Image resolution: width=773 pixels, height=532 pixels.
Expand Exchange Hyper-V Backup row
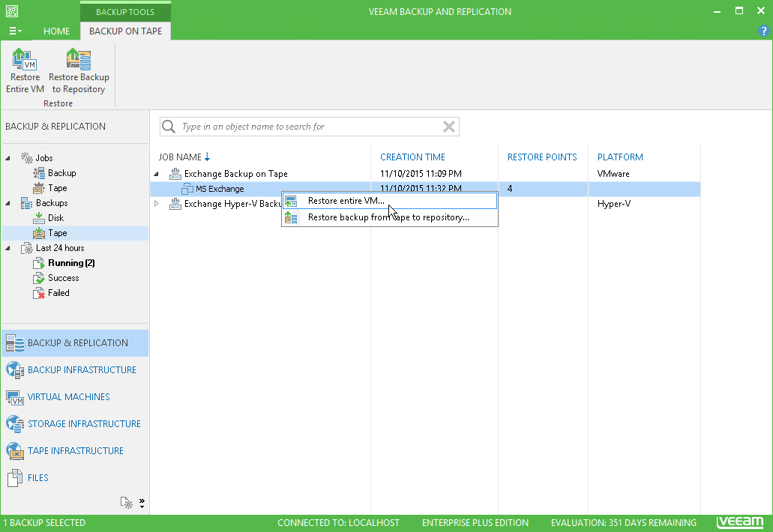(156, 204)
